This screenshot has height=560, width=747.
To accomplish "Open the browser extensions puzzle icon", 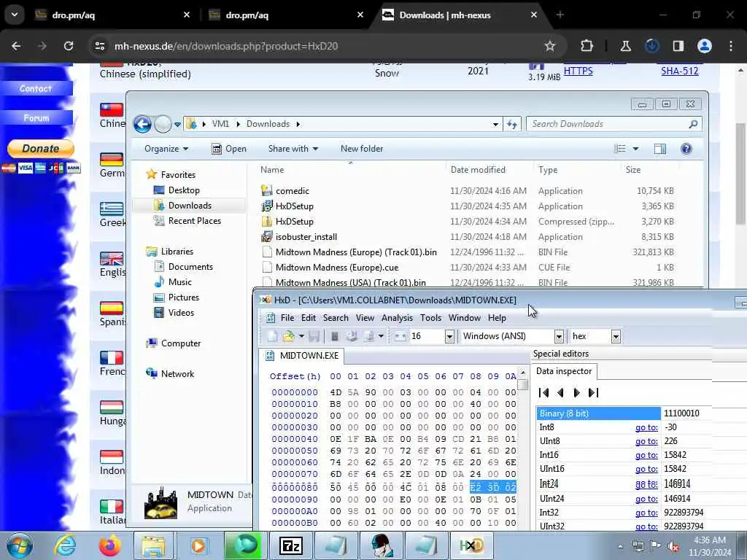I will click(587, 46).
